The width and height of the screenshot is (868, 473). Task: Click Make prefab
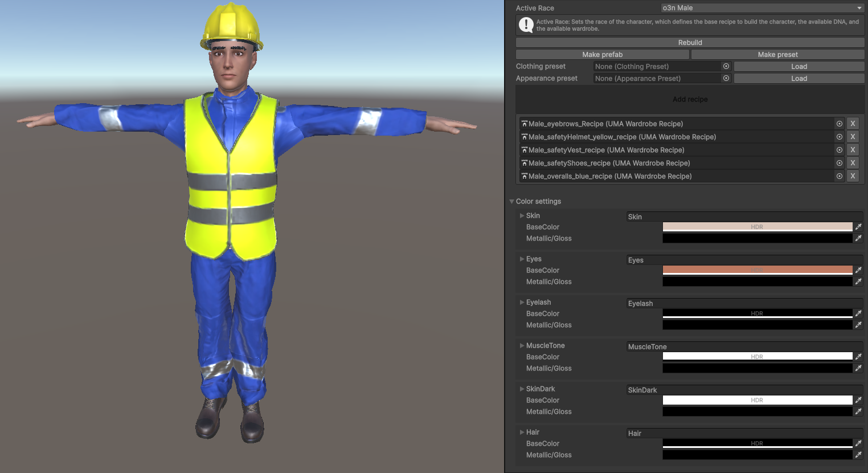click(603, 55)
